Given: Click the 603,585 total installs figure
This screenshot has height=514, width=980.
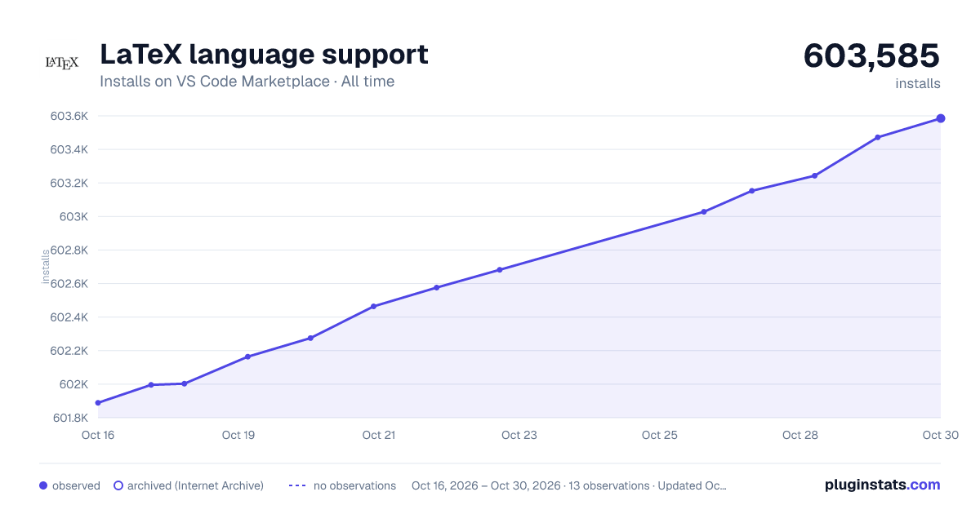Looking at the screenshot, I should pyautogui.click(x=871, y=55).
